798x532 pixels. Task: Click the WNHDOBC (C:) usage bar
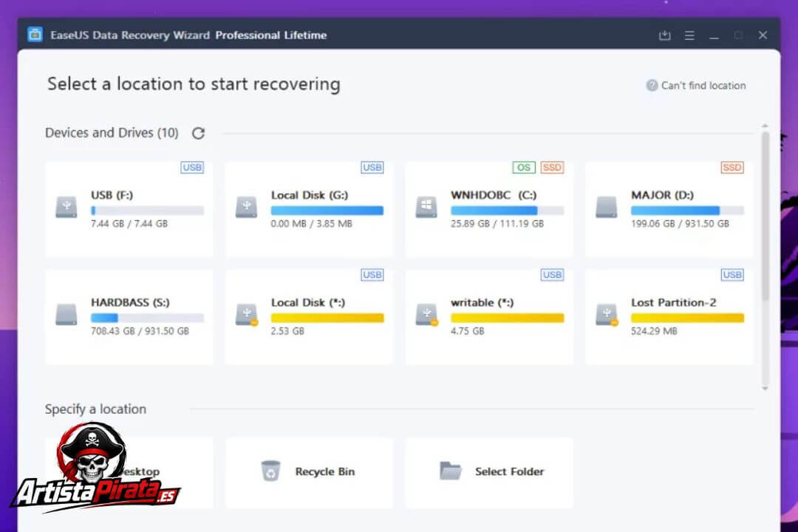click(x=508, y=211)
